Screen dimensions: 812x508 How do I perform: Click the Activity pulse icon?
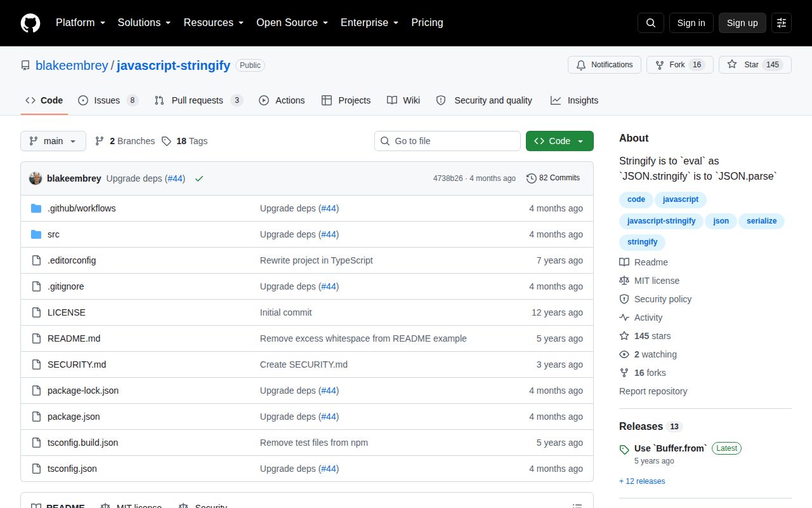(624, 317)
